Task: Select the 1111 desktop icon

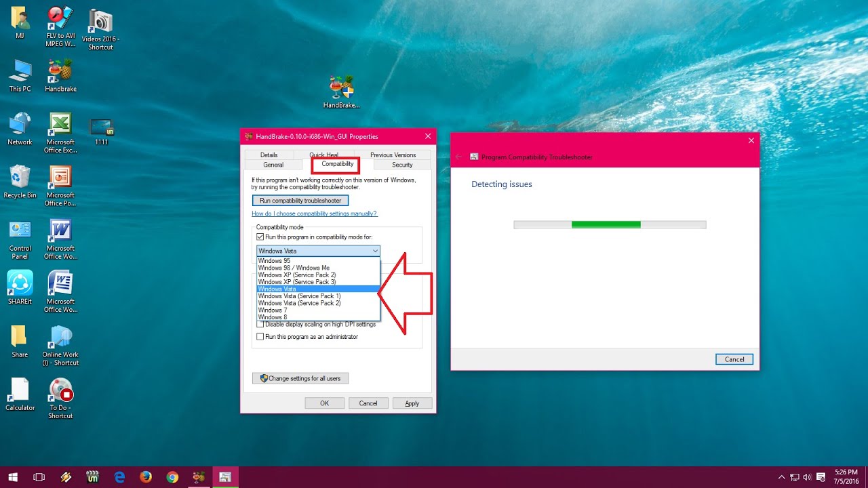Action: [x=101, y=132]
